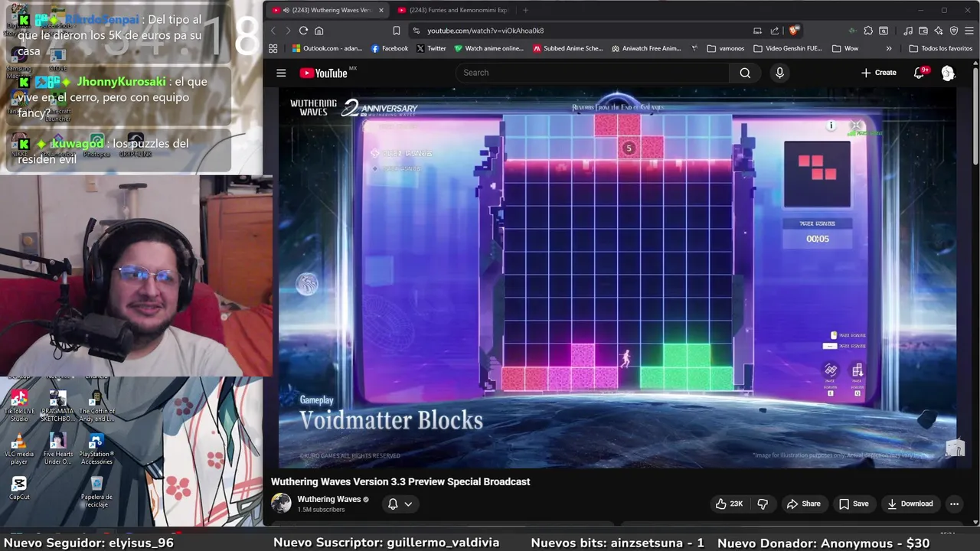Open VLC media player desktop shortcut
Viewport: 980px width, 551px height.
point(19,449)
